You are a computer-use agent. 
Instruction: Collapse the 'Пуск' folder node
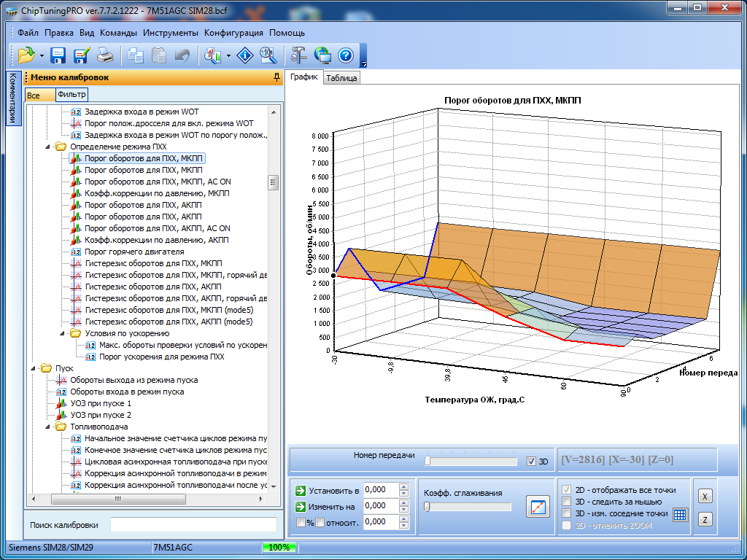34,368
